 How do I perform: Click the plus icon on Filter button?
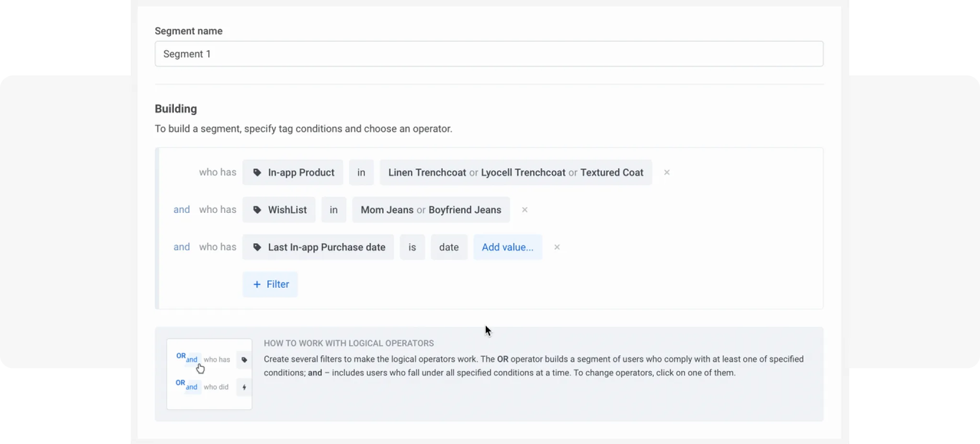[257, 284]
